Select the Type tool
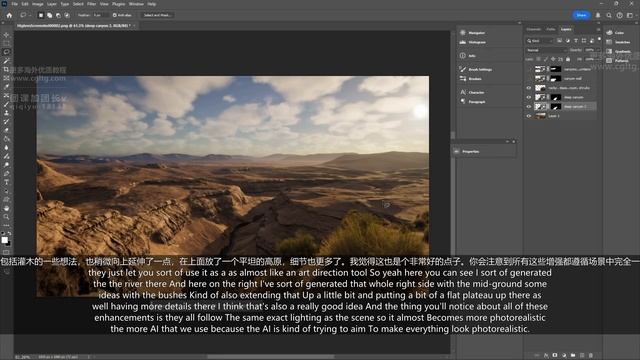 6,182
